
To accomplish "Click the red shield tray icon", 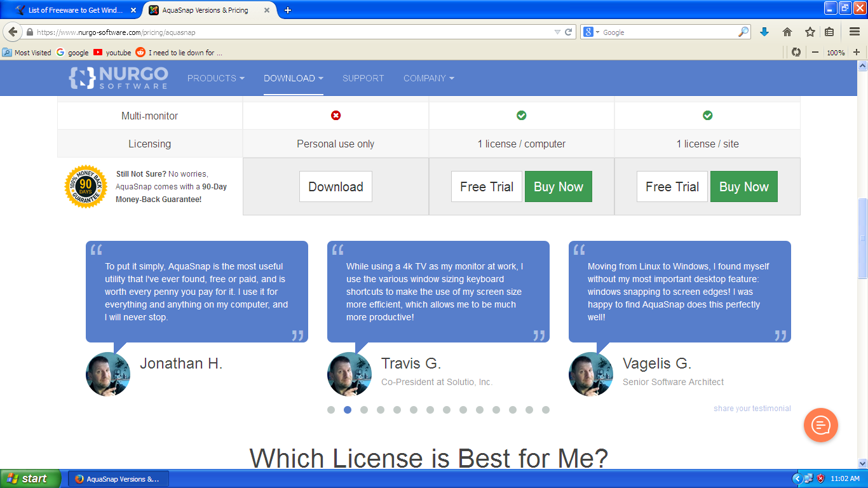I will (x=820, y=478).
